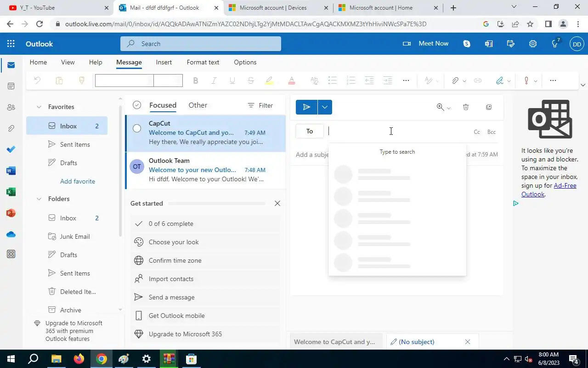Open the font name box

point(124,80)
